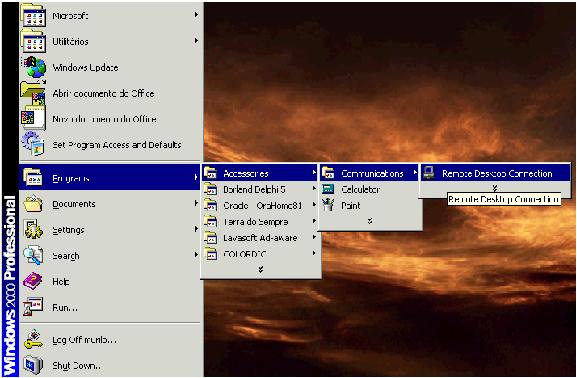
Task: Click the Abrir documento do Office text
Action: tap(103, 93)
